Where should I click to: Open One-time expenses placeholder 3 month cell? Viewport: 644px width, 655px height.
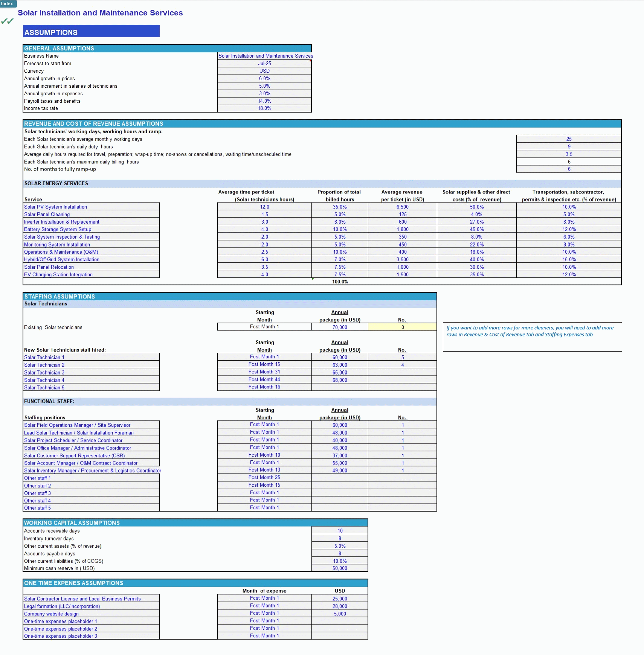click(x=264, y=636)
